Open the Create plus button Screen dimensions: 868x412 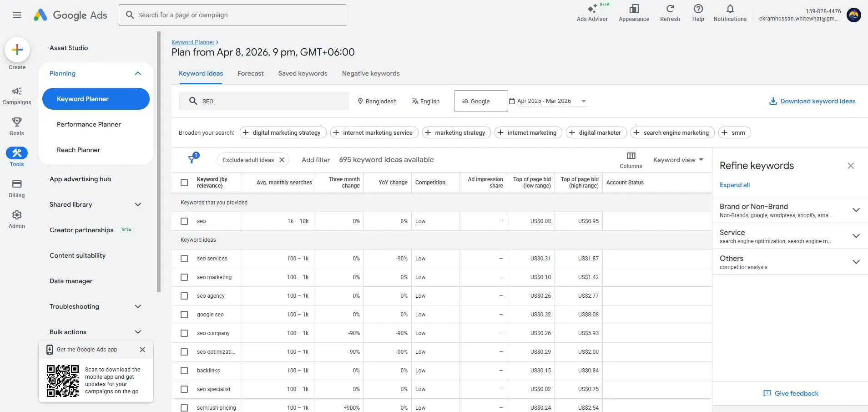pyautogui.click(x=17, y=50)
